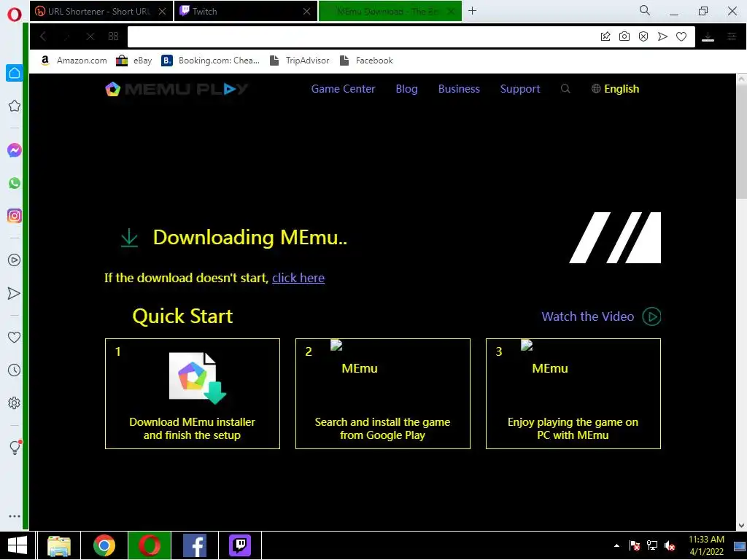Open My Flow arrow in sidebar
This screenshot has width=747, height=560.
pyautogui.click(x=15, y=293)
